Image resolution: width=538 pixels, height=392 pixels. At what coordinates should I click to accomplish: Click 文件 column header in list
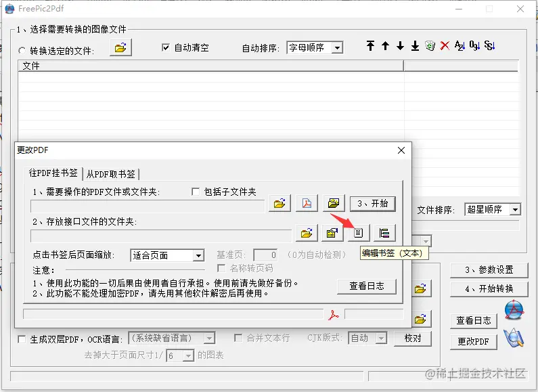[210, 66]
